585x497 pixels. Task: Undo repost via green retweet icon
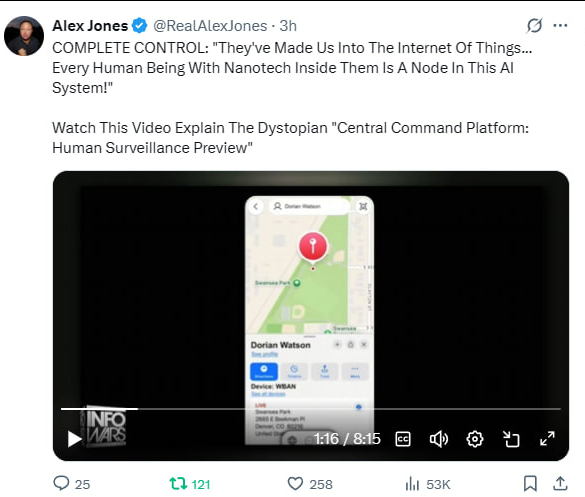pos(178,484)
